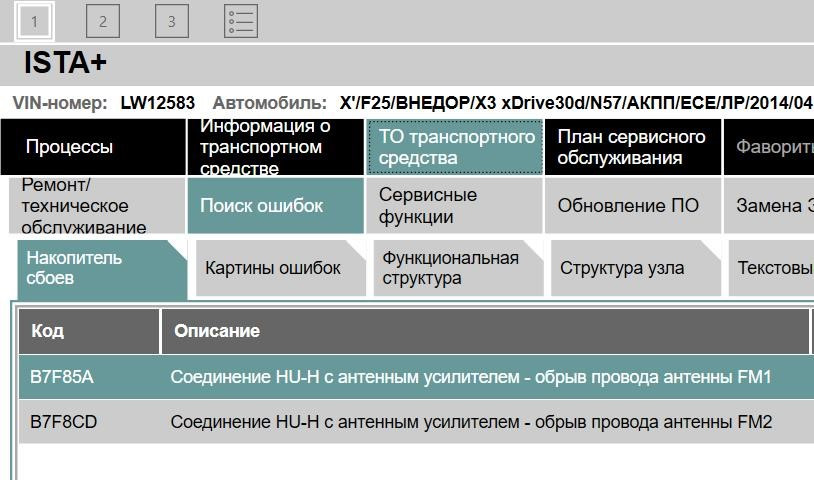Select Поиск ошибок submenu

pos(275,205)
